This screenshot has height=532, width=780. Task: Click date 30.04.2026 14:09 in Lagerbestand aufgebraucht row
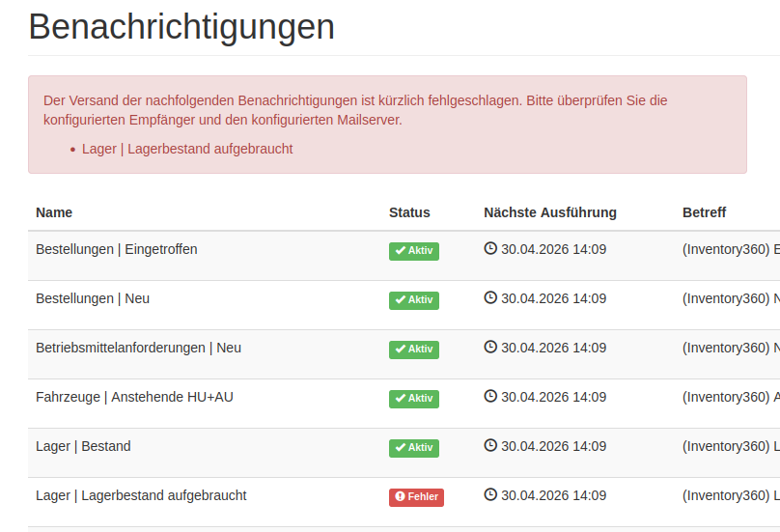pyautogui.click(x=554, y=495)
